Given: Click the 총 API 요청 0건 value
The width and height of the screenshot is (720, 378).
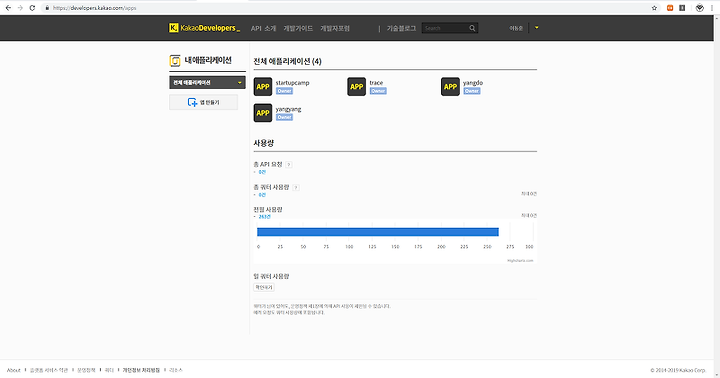Looking at the screenshot, I should [x=262, y=172].
